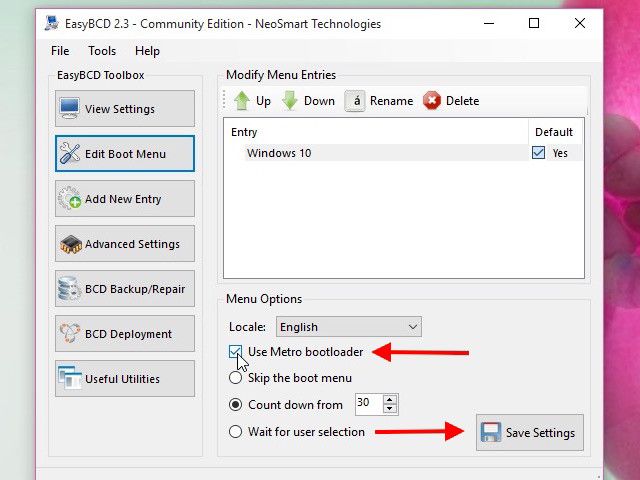Open View Settings via monitor icon
The image size is (640, 480).
tap(69, 109)
